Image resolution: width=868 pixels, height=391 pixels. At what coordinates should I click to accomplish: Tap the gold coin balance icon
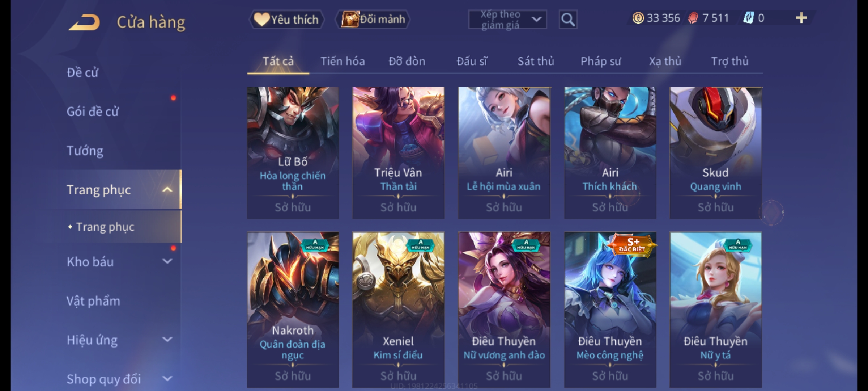point(638,18)
